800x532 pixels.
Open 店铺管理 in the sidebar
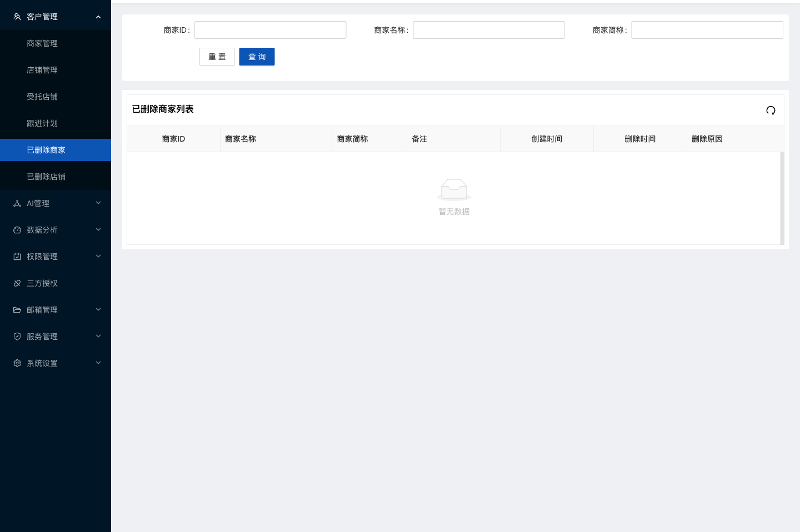click(56, 70)
